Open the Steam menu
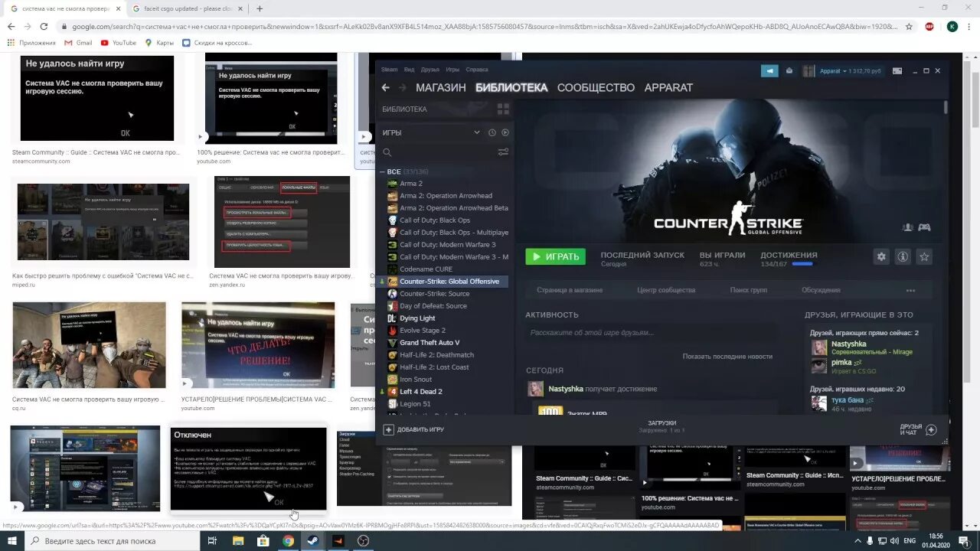Image resolution: width=980 pixels, height=551 pixels. 390,70
